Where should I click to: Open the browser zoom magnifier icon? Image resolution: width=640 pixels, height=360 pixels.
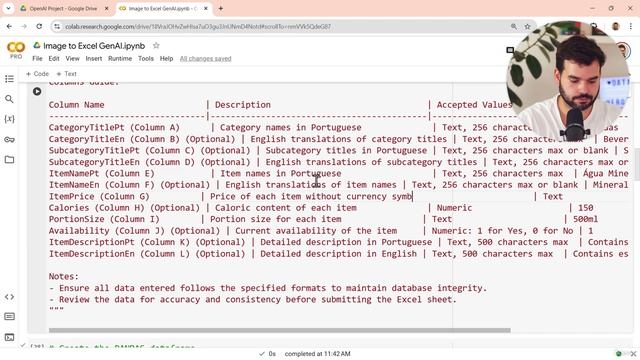[x=513, y=27]
